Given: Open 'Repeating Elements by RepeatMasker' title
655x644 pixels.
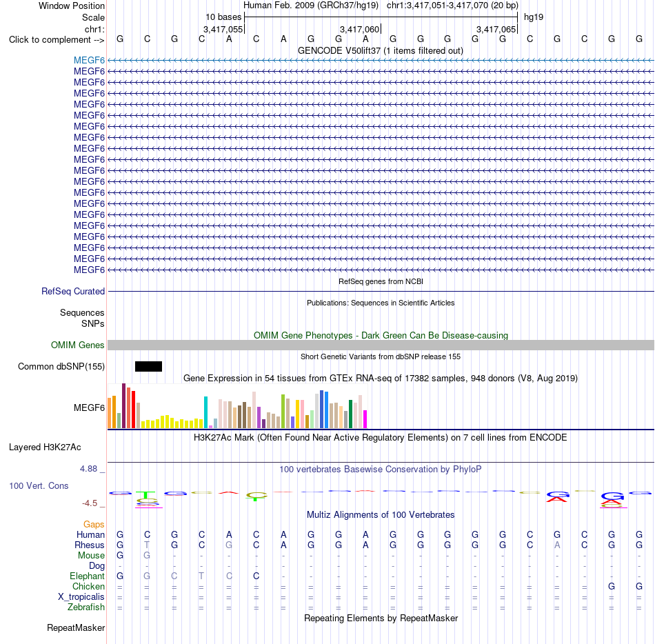Looking at the screenshot, I should click(381, 618).
